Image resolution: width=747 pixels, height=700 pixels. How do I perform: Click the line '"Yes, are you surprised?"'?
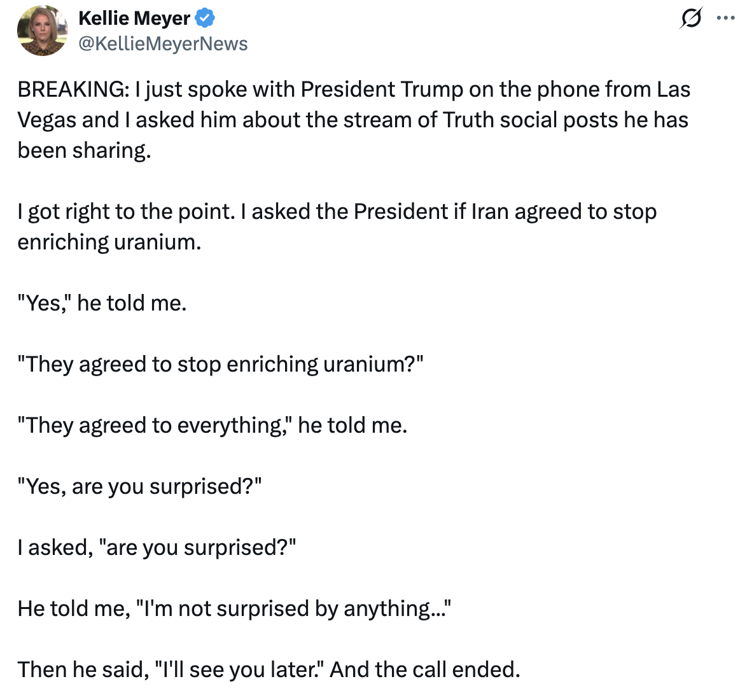[x=139, y=486]
